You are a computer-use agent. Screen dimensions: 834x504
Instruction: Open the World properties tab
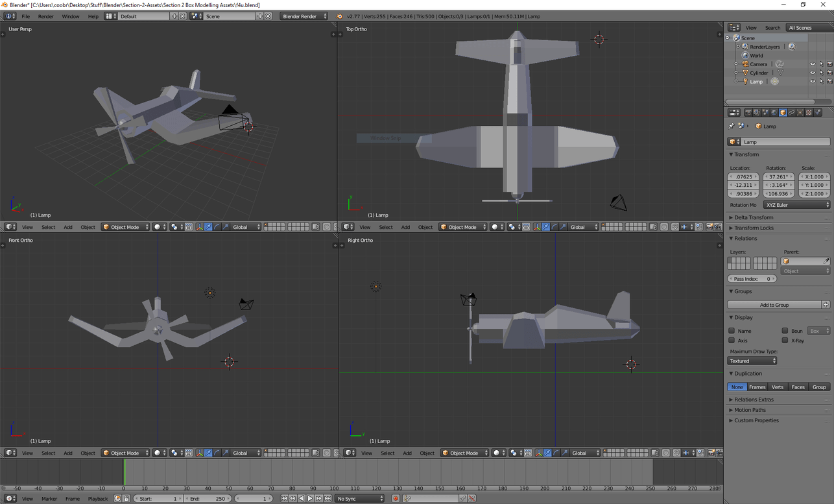[x=774, y=112]
